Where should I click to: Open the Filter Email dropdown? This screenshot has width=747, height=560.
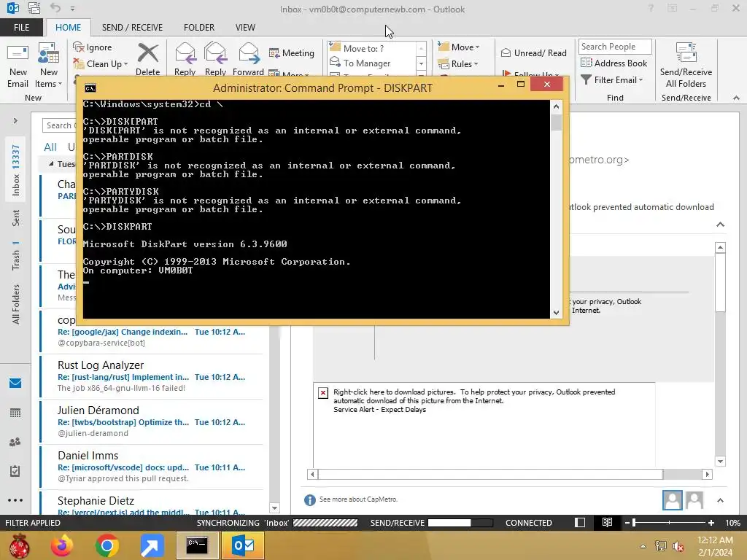coord(612,80)
